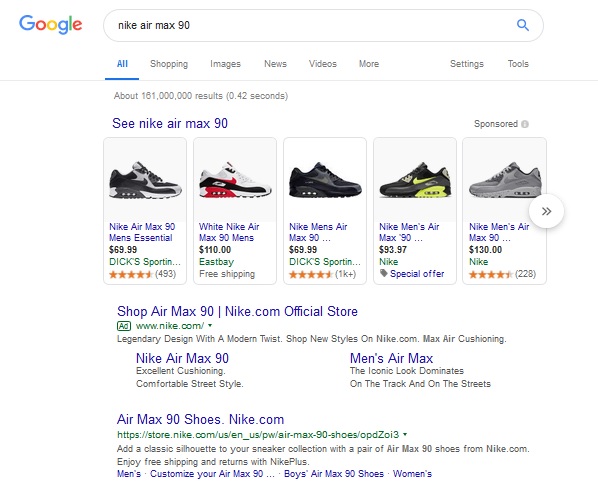Click star rating with 228 reviews

490,274
